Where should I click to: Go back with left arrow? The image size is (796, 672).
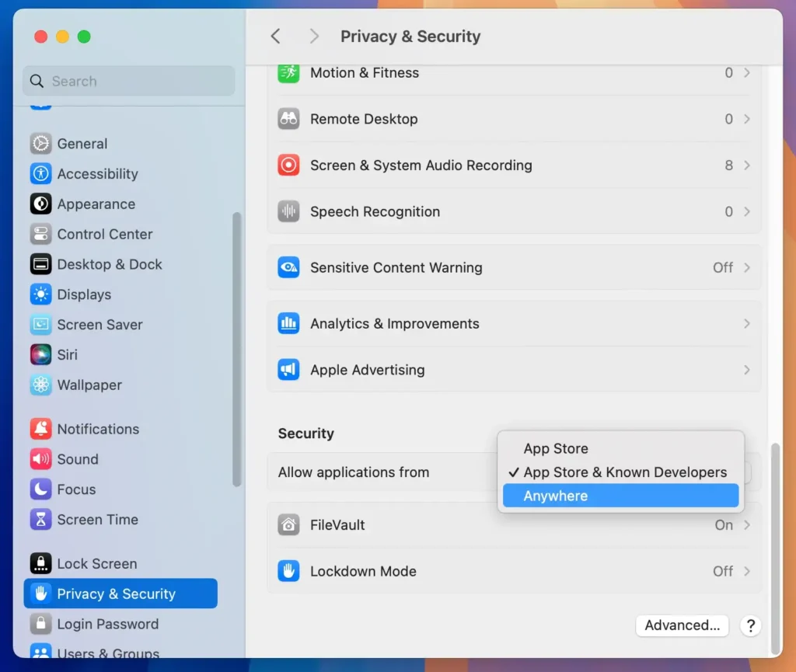click(276, 36)
